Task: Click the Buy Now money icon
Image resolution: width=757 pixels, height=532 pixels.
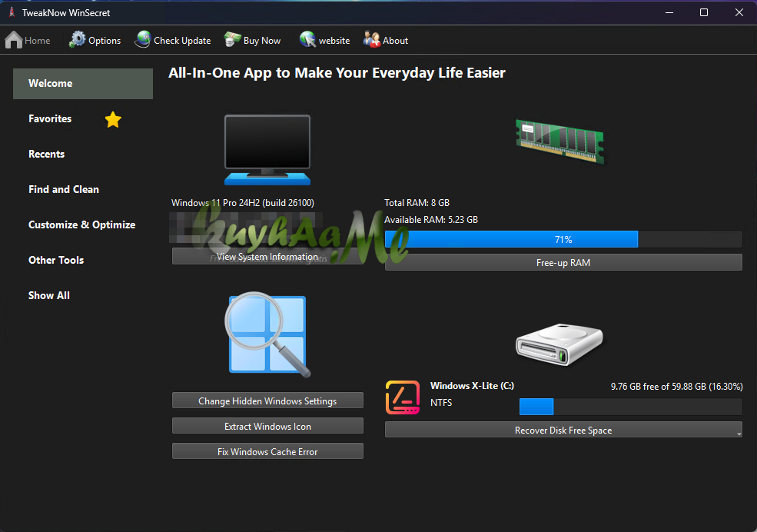Action: tap(232, 40)
